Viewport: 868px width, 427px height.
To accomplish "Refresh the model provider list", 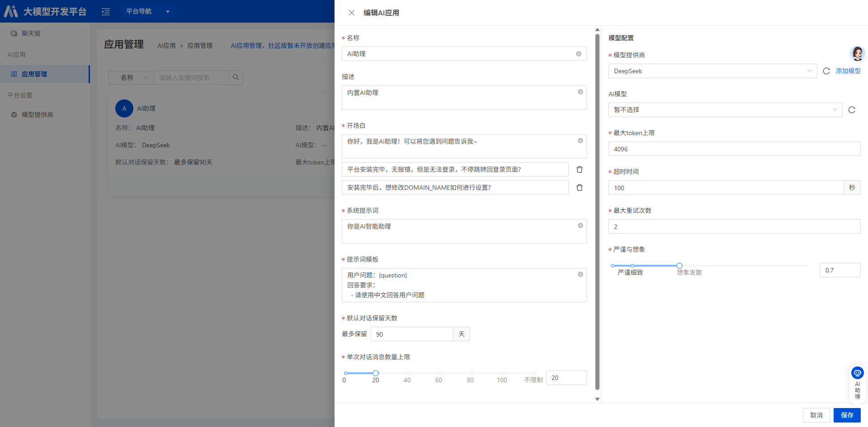I will click(826, 71).
